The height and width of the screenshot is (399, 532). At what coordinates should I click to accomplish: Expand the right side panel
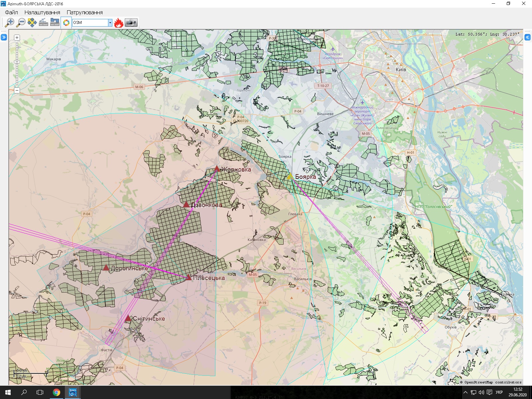coord(528,37)
